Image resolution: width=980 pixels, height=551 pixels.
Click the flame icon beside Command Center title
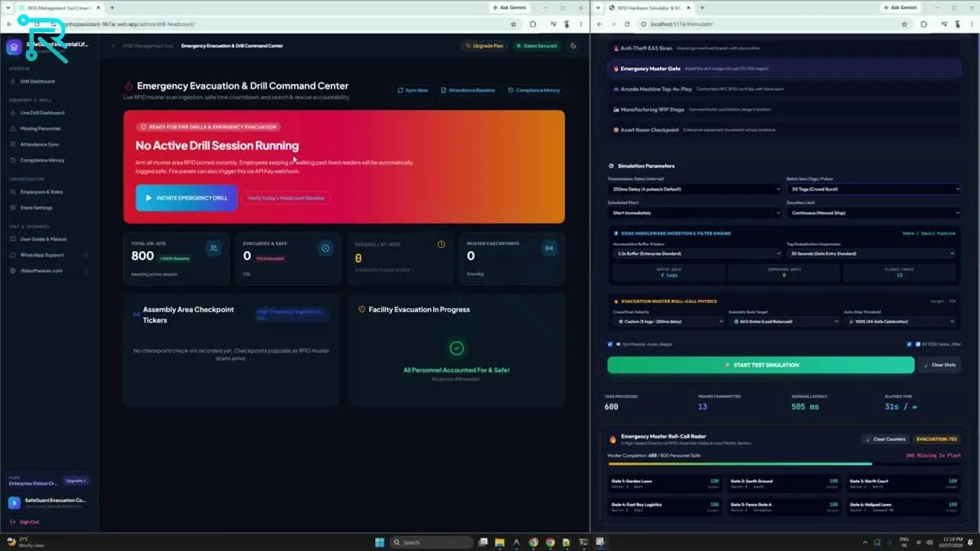[x=129, y=86]
